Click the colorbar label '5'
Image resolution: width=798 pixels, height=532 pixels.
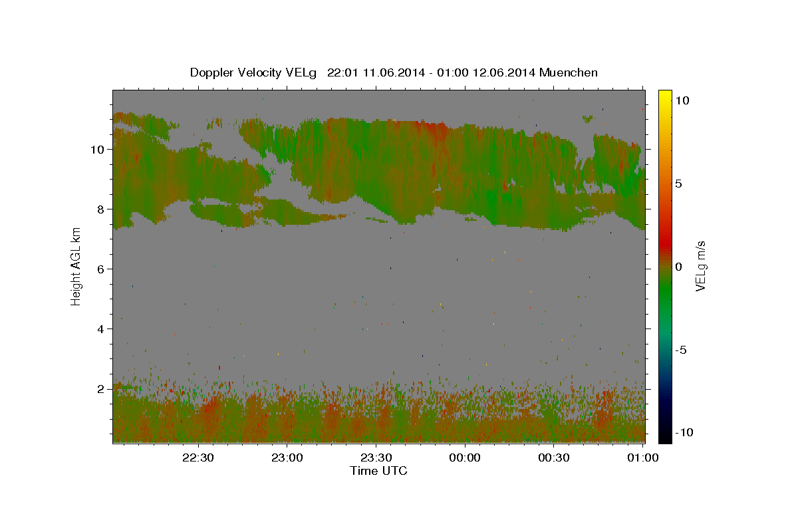[x=679, y=184]
